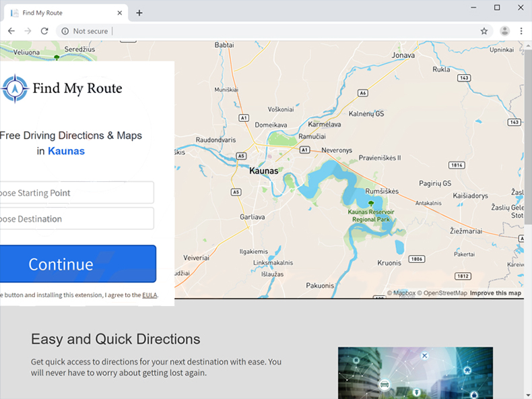
Task: Open the Mapbox attribution link
Action: tap(401, 293)
